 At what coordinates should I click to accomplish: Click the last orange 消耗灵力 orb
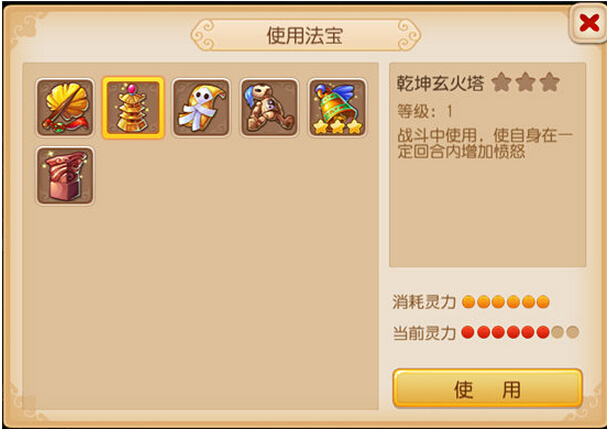coord(543,302)
